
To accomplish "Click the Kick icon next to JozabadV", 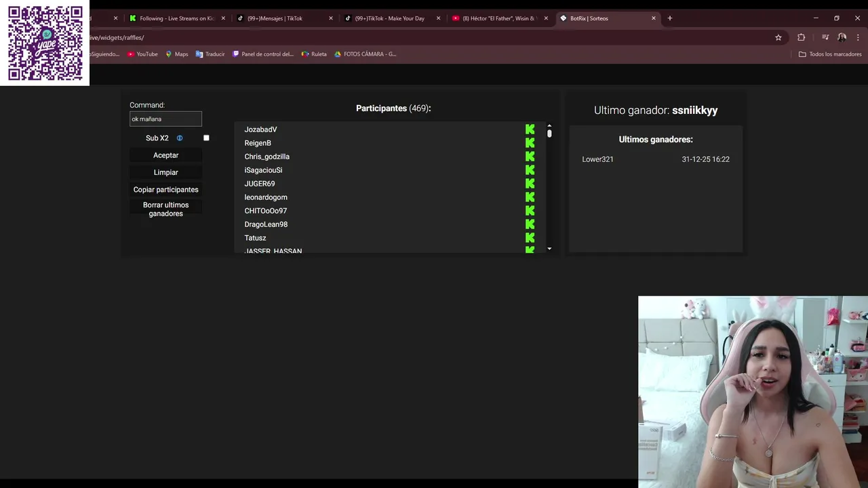I will point(530,129).
